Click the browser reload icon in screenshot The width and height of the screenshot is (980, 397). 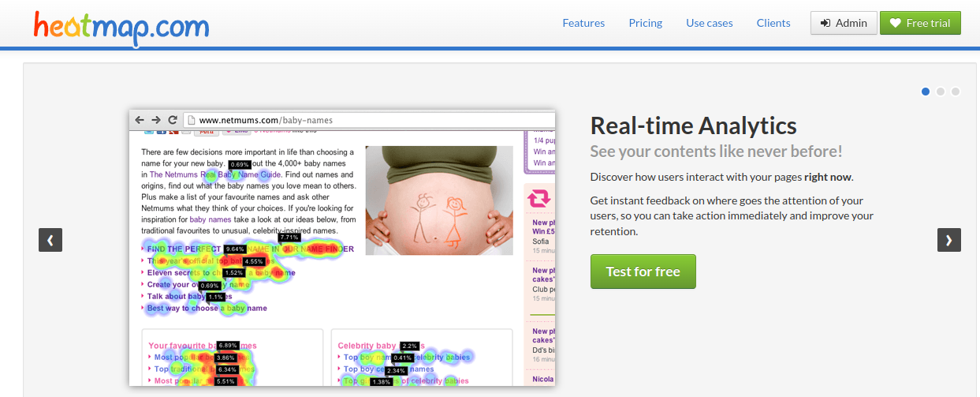click(x=173, y=120)
